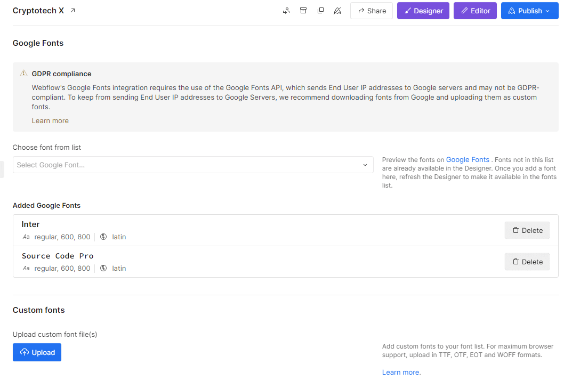This screenshot has height=380, width=588.
Task: Open the Google Fonts preview link
Action: (x=468, y=160)
